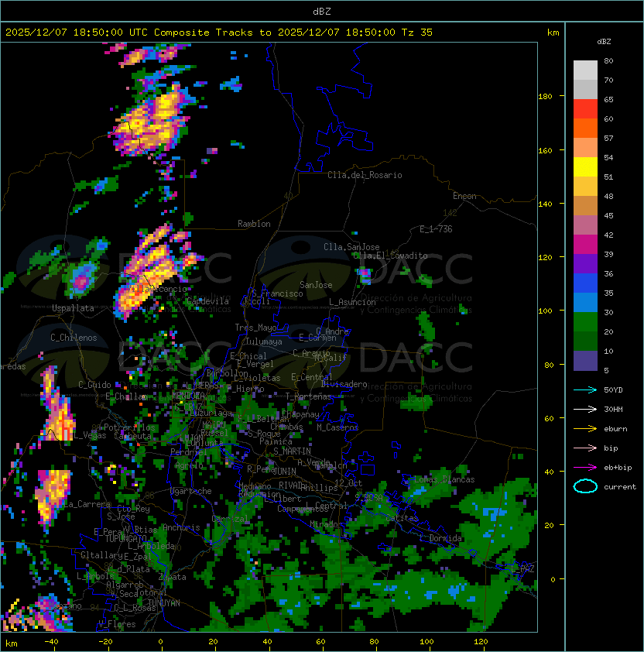Image resolution: width=644 pixels, height=652 pixels.
Task: Click the 'Capdevila' map label
Action: tap(207, 301)
